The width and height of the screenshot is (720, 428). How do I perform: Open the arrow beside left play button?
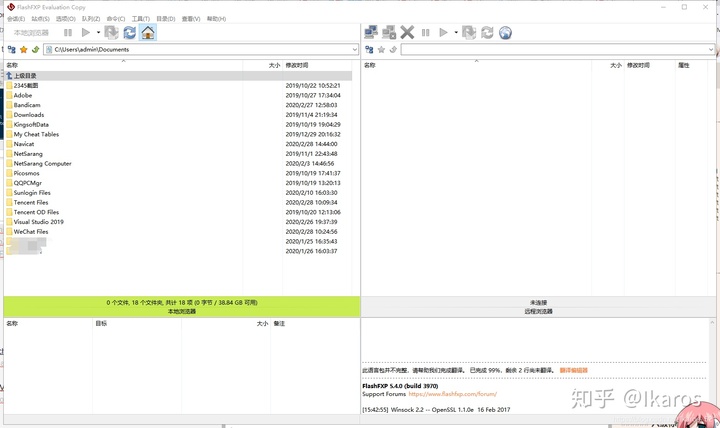click(x=98, y=33)
